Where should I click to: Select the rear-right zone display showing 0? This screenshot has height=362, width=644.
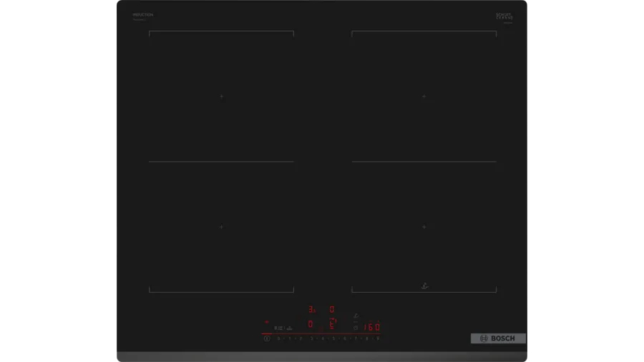point(332,310)
